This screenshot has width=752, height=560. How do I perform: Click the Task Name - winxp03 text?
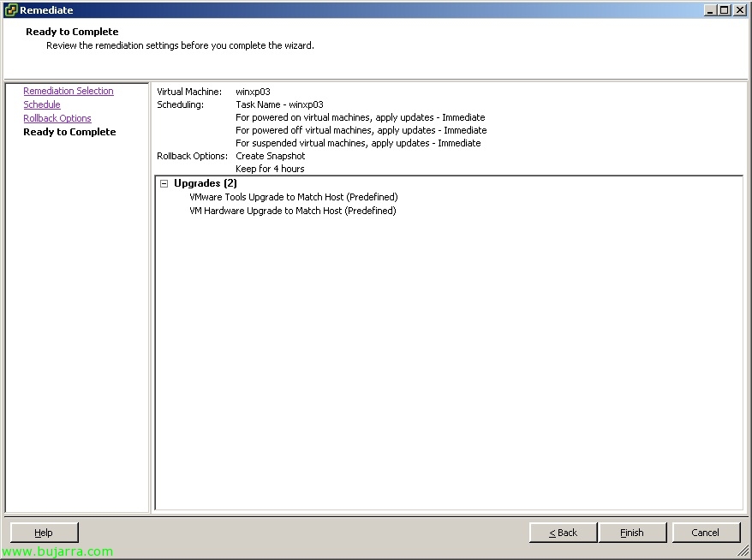tap(279, 104)
